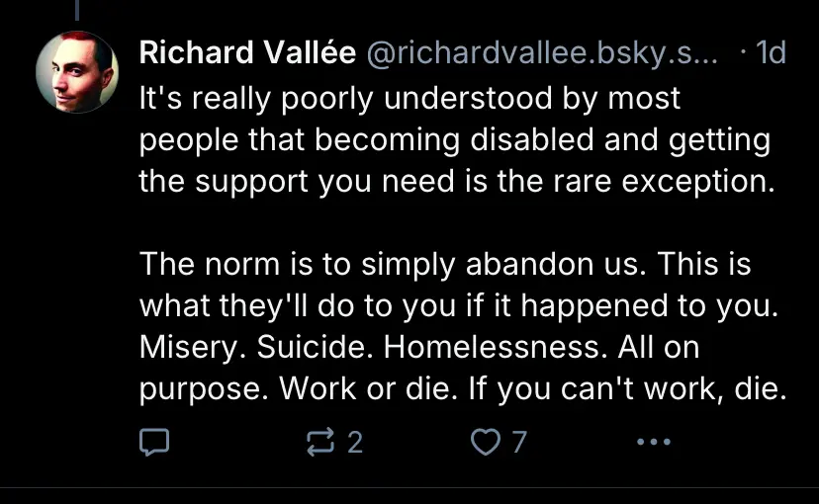Open the repost arrows icon
Image resolution: width=819 pixels, height=504 pixels.
click(319, 442)
